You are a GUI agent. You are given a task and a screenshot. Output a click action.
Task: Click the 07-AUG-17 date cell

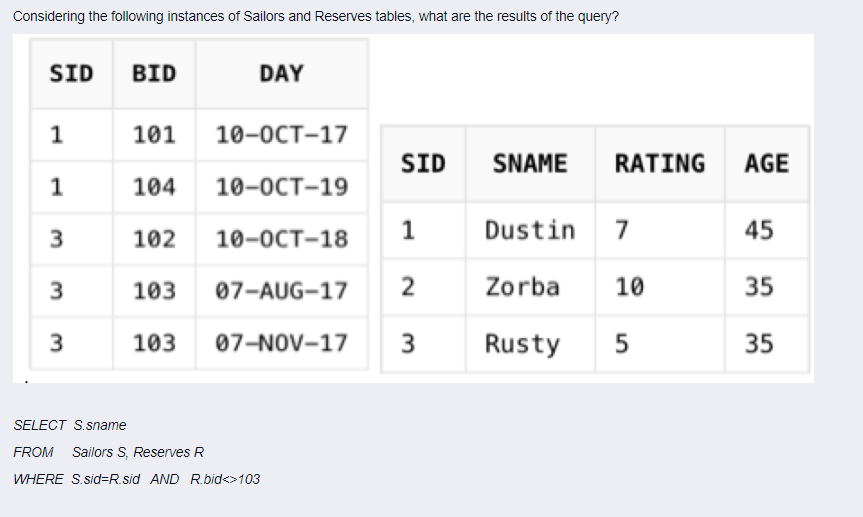coord(281,291)
